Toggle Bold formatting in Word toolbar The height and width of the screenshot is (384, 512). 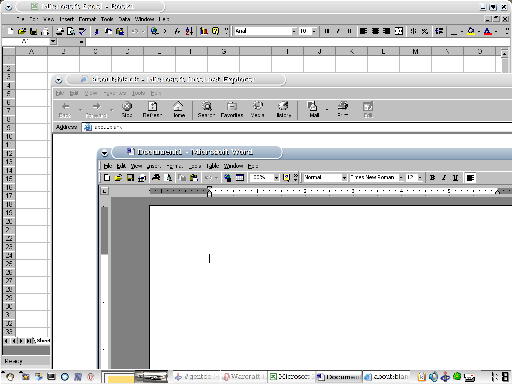pos(432,178)
